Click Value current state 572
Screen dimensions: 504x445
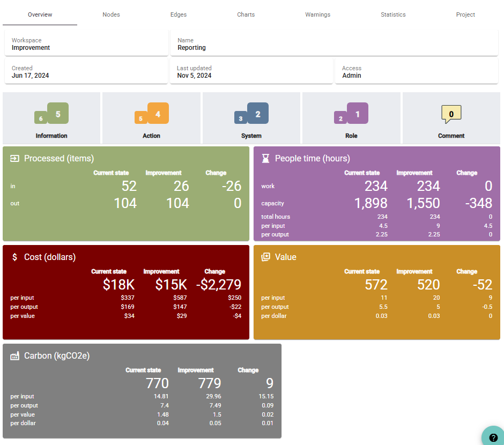pyautogui.click(x=376, y=285)
